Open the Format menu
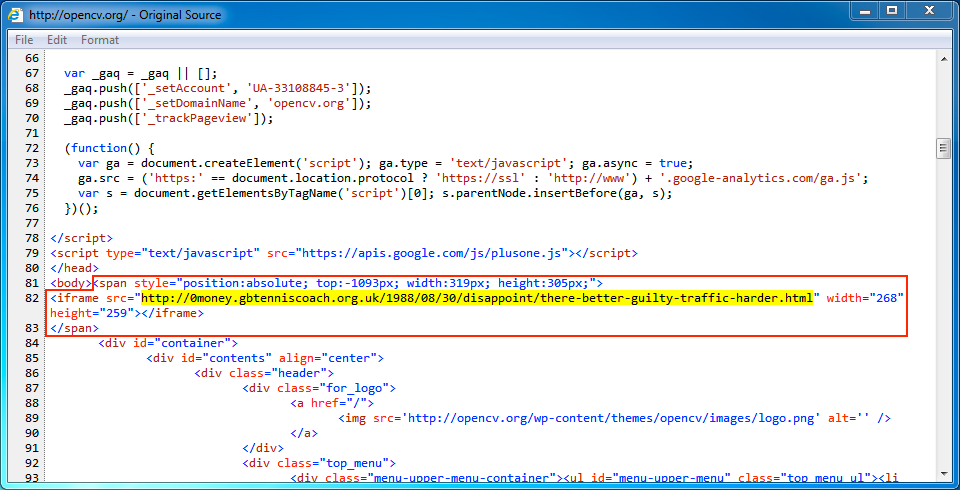This screenshot has width=960, height=490. tap(100, 40)
